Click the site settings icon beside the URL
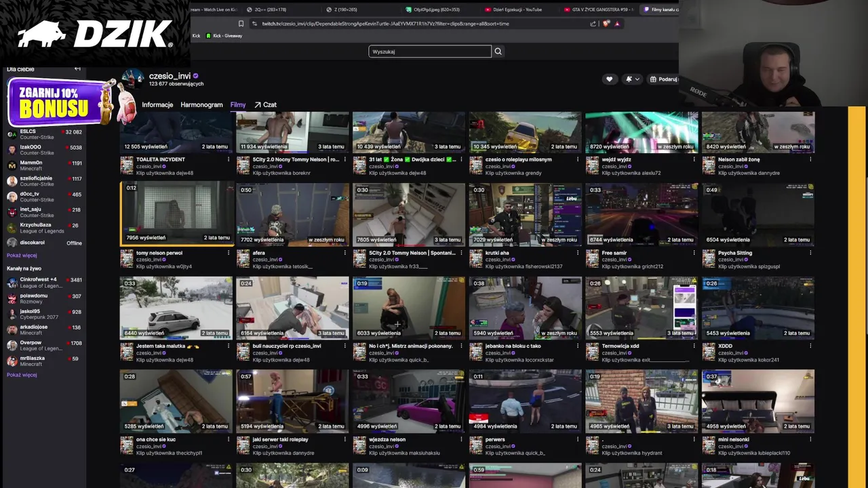This screenshot has width=868, height=488. coord(254,24)
